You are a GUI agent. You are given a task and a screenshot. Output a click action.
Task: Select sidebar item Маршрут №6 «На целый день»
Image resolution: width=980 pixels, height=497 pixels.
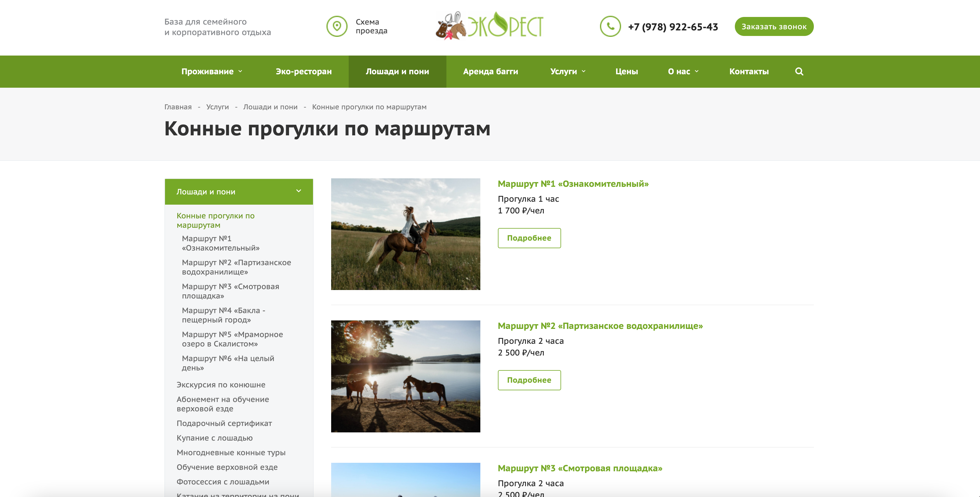228,363
